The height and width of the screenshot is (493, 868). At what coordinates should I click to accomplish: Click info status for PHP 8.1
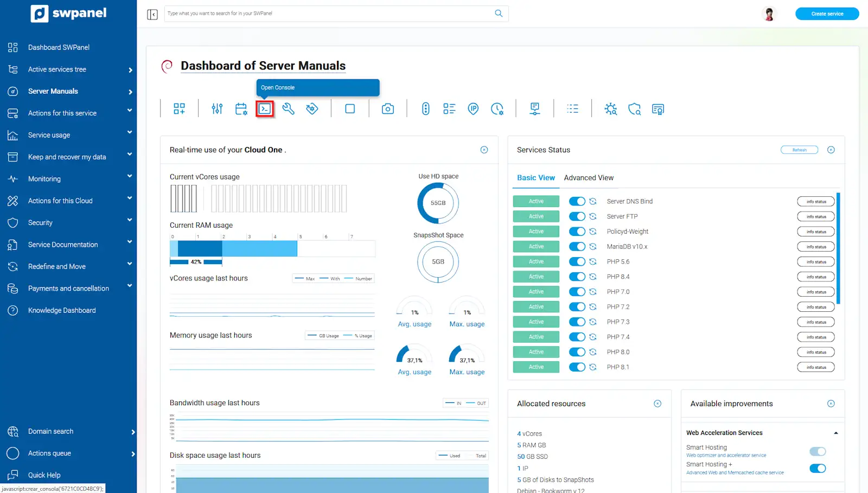[x=816, y=367]
